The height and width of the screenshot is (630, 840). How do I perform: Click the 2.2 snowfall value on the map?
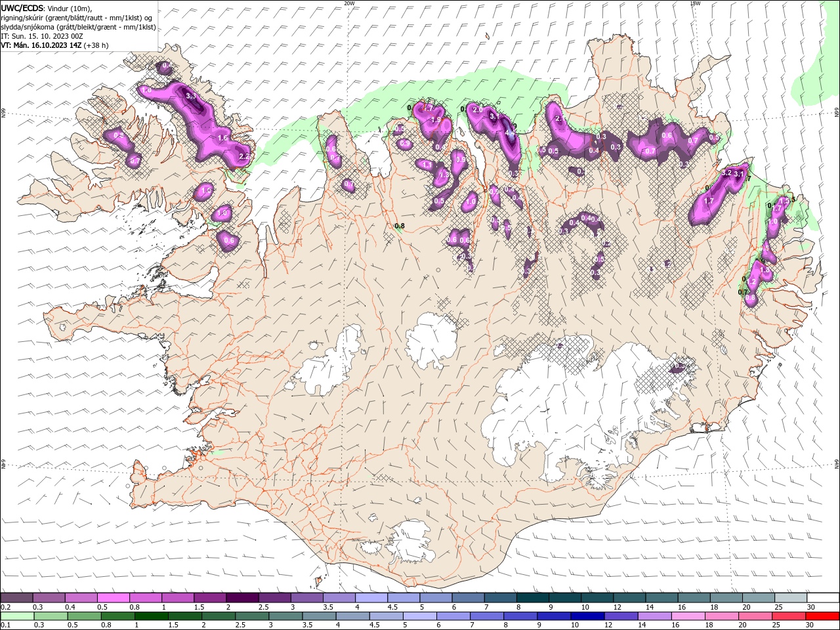(244, 156)
